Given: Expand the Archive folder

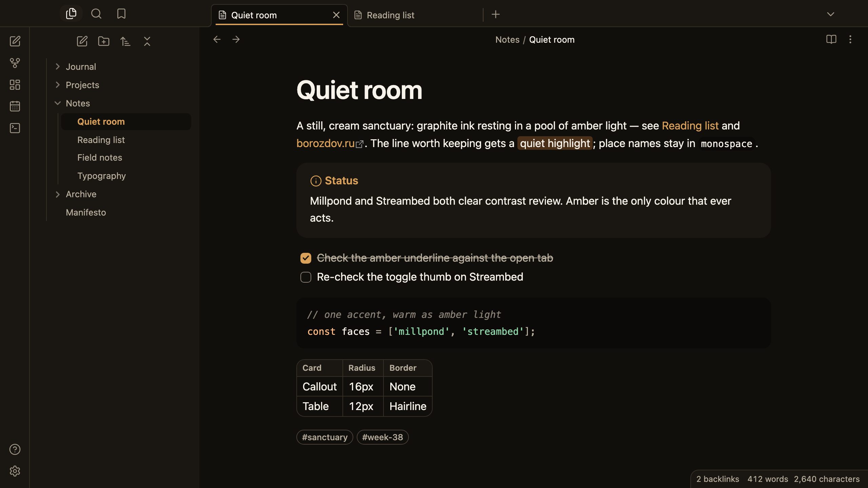Looking at the screenshot, I should click(58, 194).
